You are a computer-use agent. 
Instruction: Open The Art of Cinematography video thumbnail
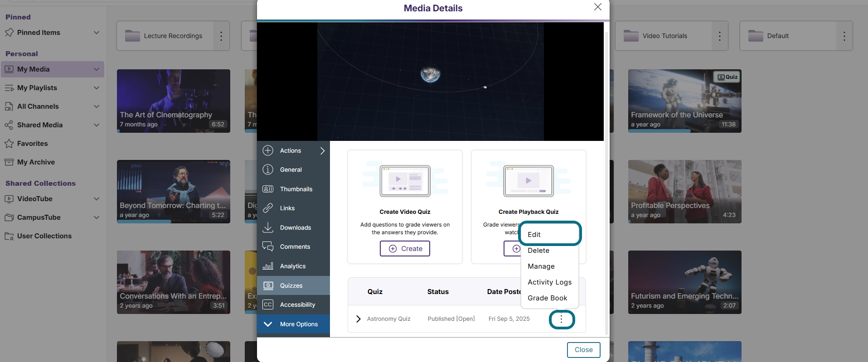click(174, 101)
